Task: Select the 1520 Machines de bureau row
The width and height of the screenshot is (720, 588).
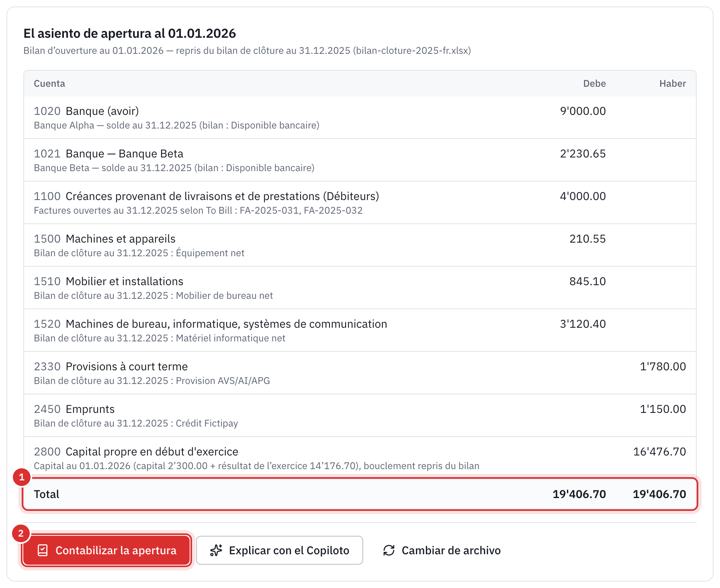Action: pyautogui.click(x=360, y=331)
